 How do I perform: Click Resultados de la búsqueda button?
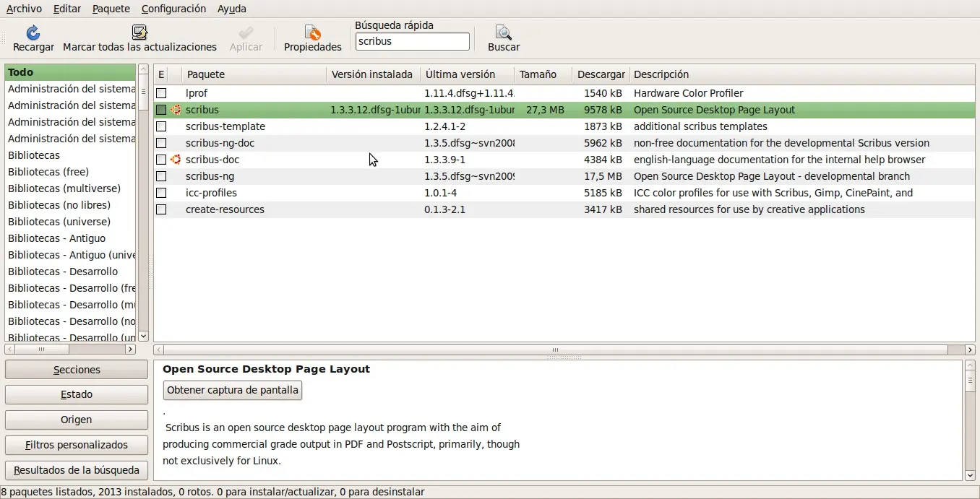point(77,470)
